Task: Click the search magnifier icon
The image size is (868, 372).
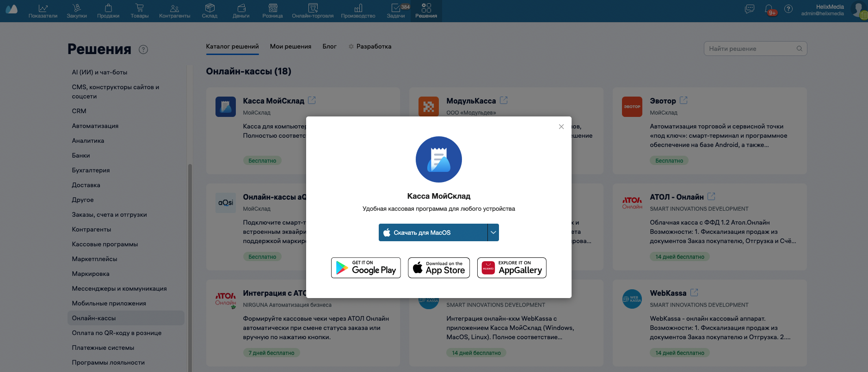Action: [800, 49]
